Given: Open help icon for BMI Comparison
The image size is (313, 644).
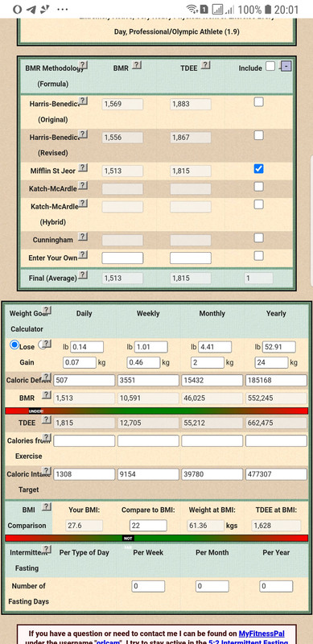Looking at the screenshot, I should (47, 507).
